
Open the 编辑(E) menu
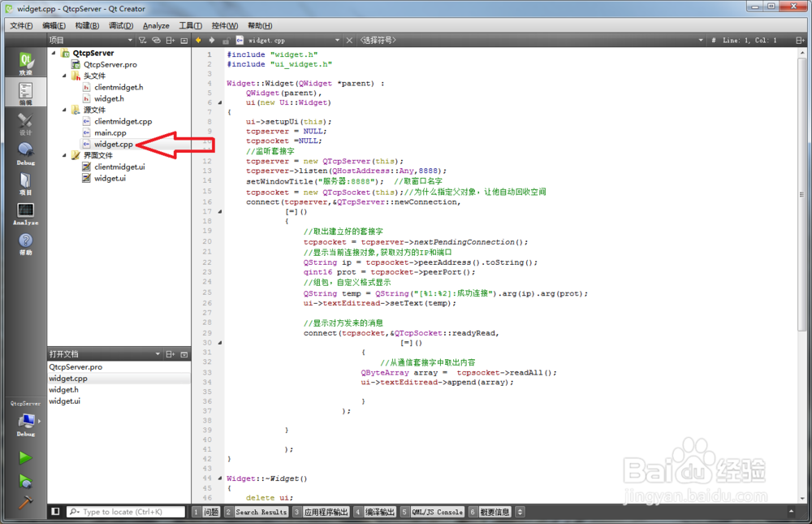click(x=54, y=25)
